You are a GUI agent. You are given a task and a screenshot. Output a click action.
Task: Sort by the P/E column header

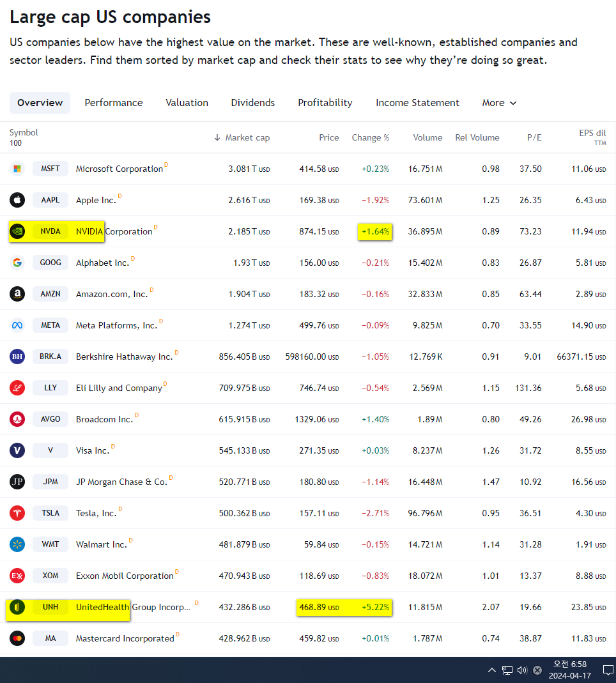(534, 137)
